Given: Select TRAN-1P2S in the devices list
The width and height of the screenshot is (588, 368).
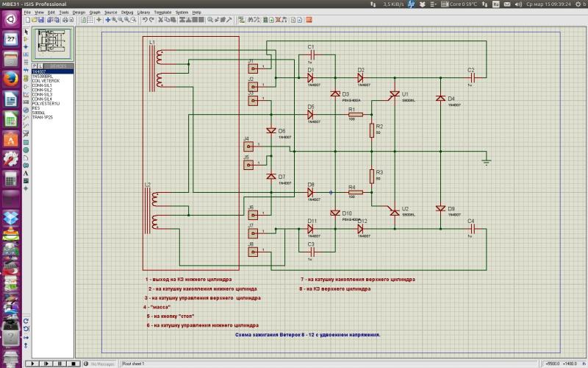Looking at the screenshot, I should (x=43, y=117).
